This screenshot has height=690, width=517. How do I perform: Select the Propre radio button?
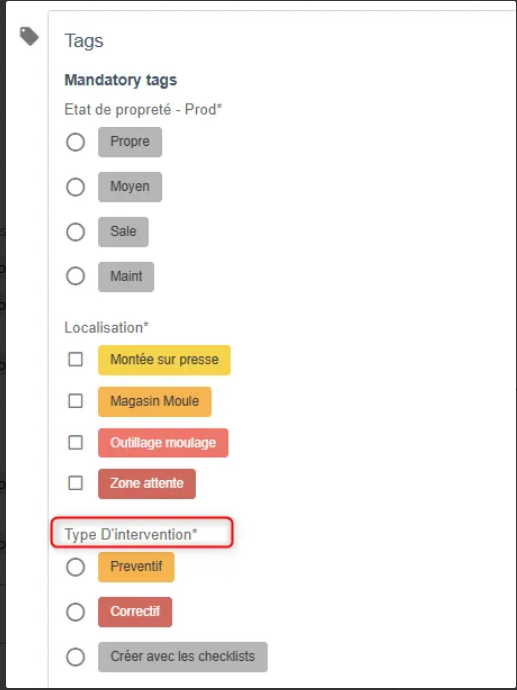[76, 143]
